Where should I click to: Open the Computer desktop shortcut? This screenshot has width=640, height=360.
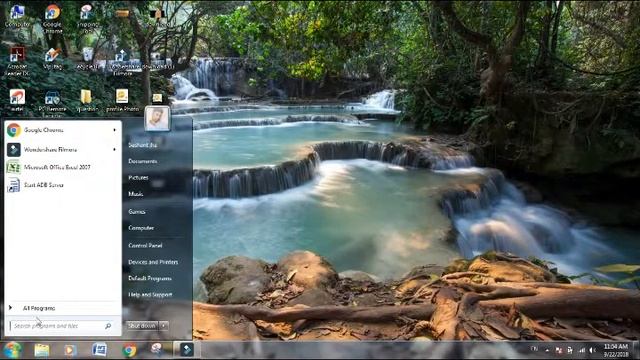17,16
